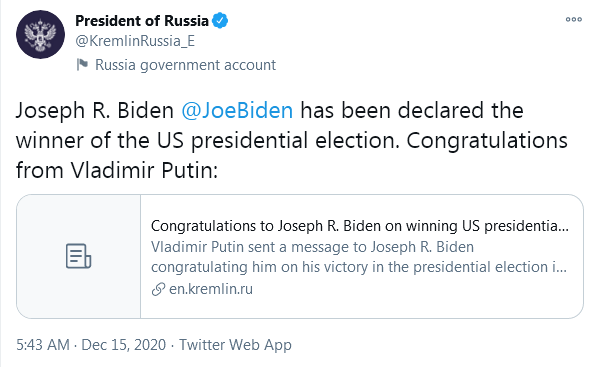This screenshot has height=367, width=598.
Task: Open the @JoeBiden mention
Action: click(x=237, y=111)
